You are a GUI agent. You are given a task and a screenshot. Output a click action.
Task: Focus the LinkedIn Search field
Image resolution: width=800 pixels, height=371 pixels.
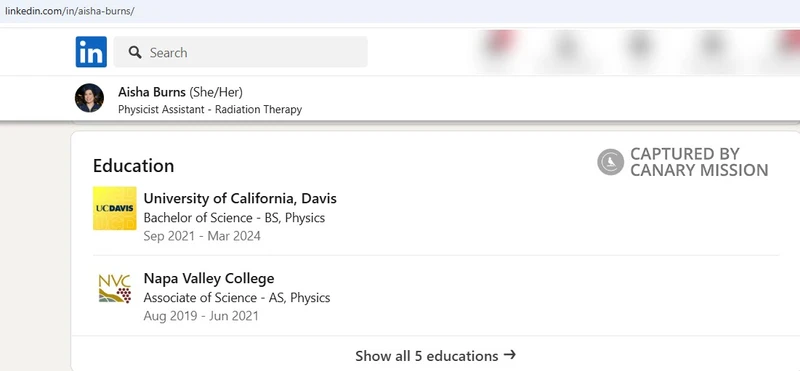[240, 52]
